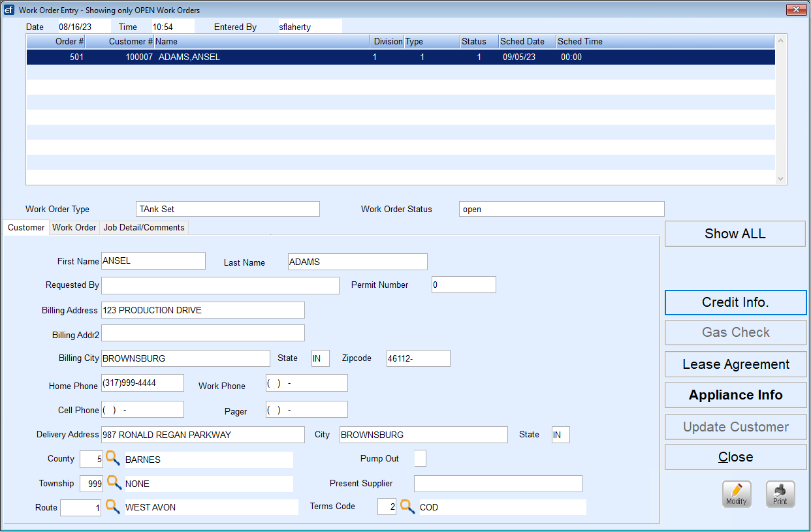The height and width of the screenshot is (532, 811).
Task: Open the Lease Agreement button
Action: click(736, 364)
